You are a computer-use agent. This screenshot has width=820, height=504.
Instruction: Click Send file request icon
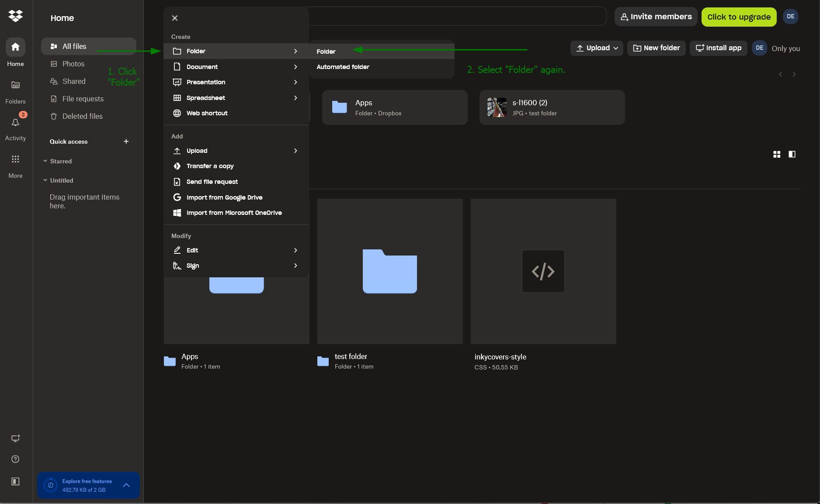coord(177,182)
